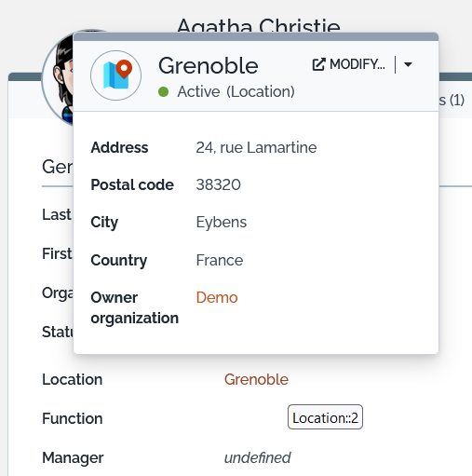Select the address value 24, rue Lamartine
The width and height of the screenshot is (472, 476).
(x=256, y=147)
